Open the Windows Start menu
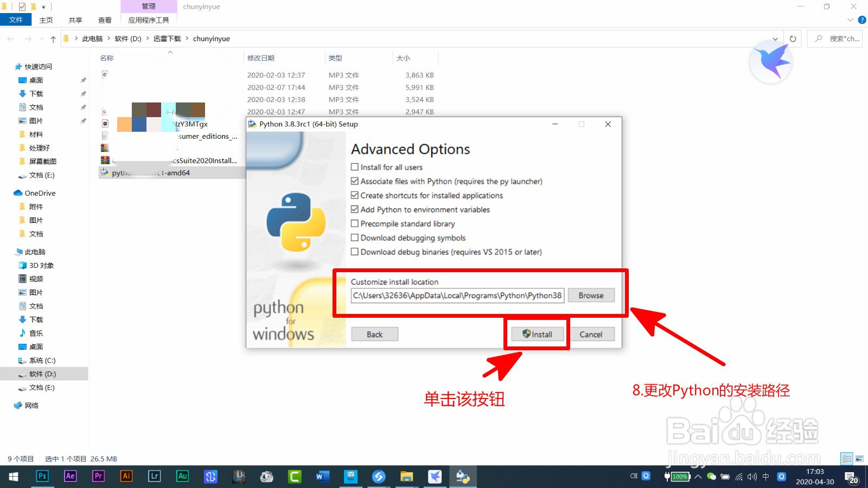This screenshot has height=488, width=868. click(x=14, y=477)
